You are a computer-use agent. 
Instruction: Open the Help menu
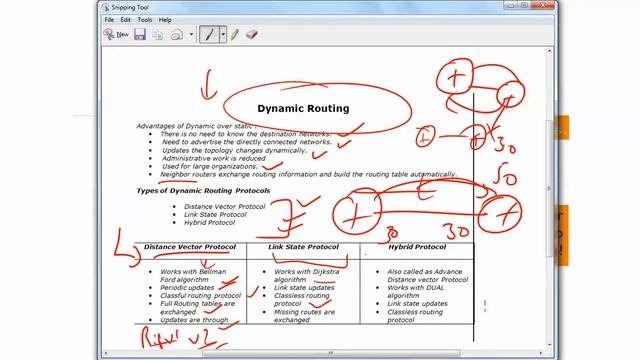(x=165, y=20)
